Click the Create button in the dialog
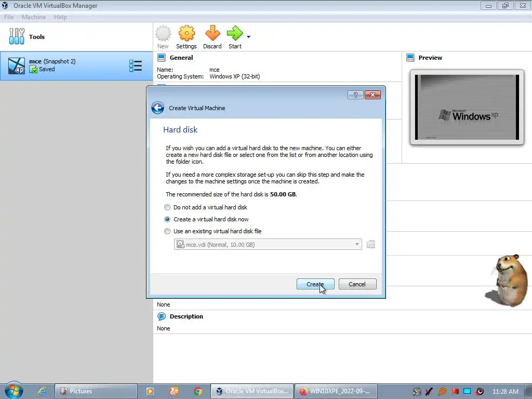Screen dimensions: 532x399 pyautogui.click(x=315, y=284)
